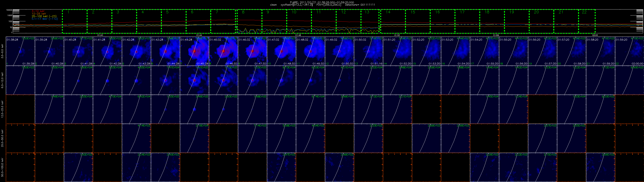Select interval 1 in the light curve plot
644x182 pixels.
[74, 21]
